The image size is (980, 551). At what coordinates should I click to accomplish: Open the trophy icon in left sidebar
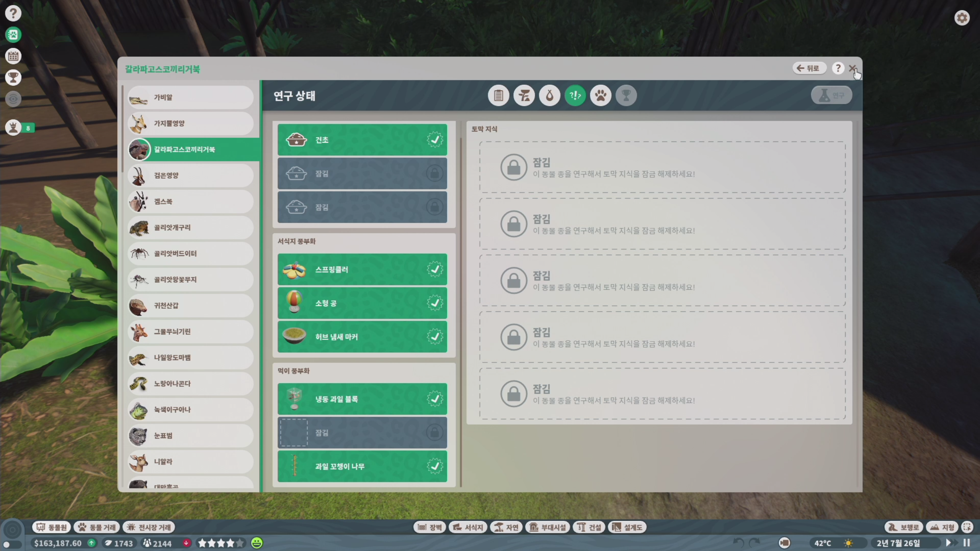[13, 78]
